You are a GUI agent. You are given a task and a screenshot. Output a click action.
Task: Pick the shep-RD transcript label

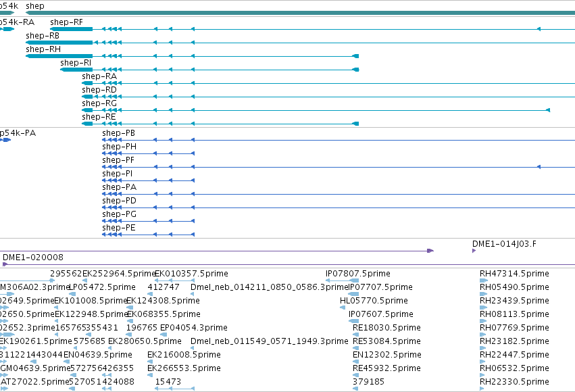(99, 90)
